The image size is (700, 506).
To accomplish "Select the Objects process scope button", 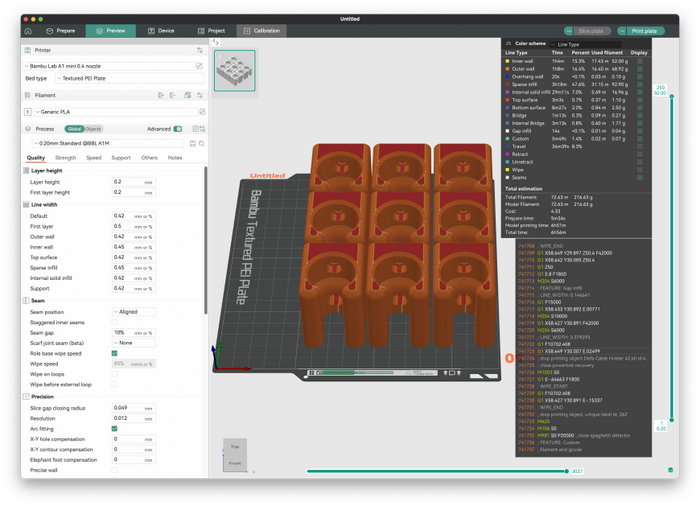I will click(93, 129).
